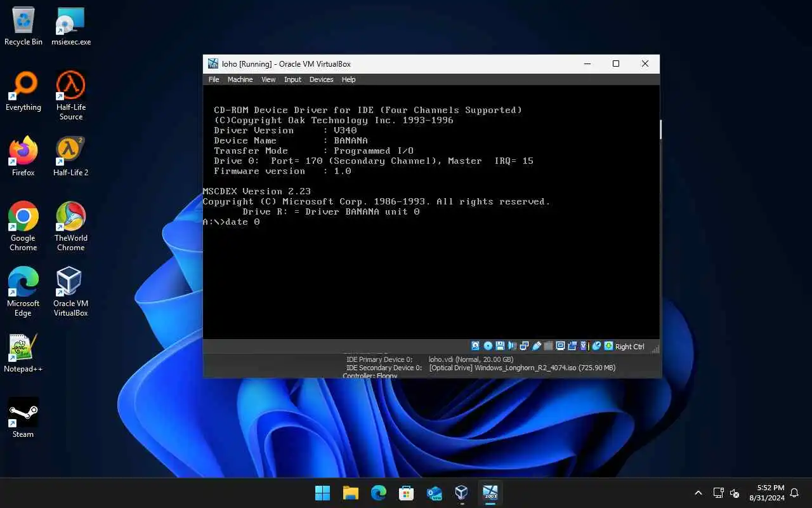Open the hard disk activity indicator

click(475, 346)
